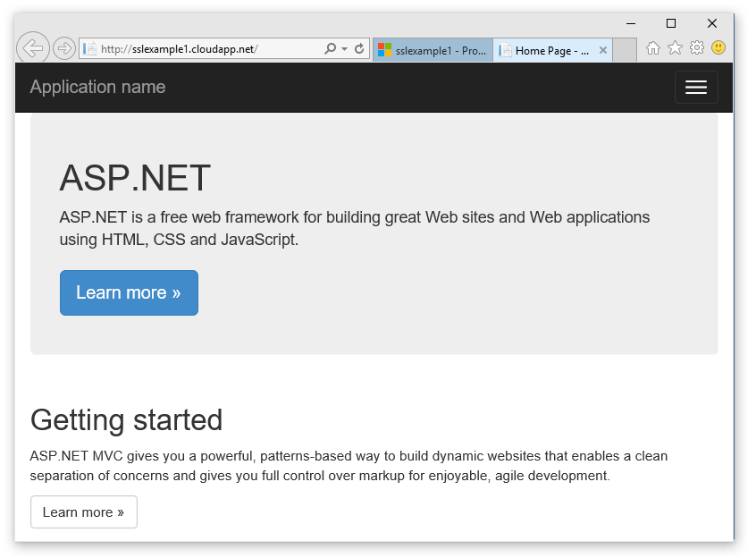Click the browser Forward arrow button
Screen dimensions: 756x558
[x=63, y=48]
